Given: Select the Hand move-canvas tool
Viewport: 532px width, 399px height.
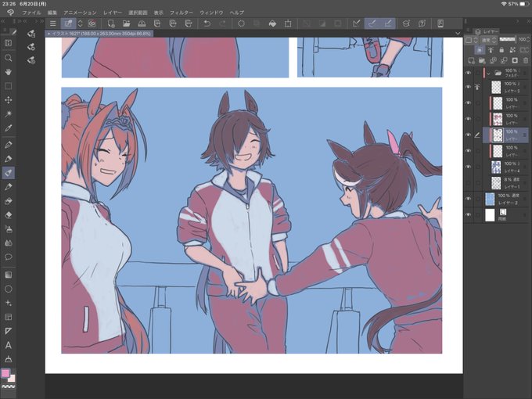Looking at the screenshot, I should pyautogui.click(x=8, y=72).
